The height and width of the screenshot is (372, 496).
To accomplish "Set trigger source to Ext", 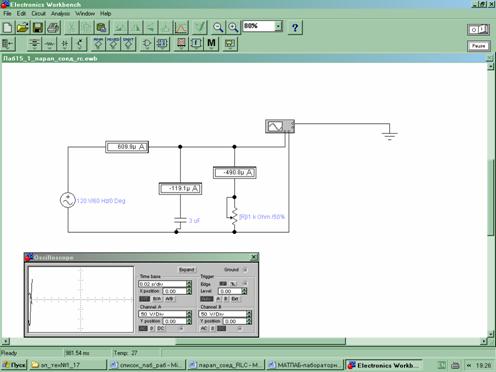I will point(235,299).
